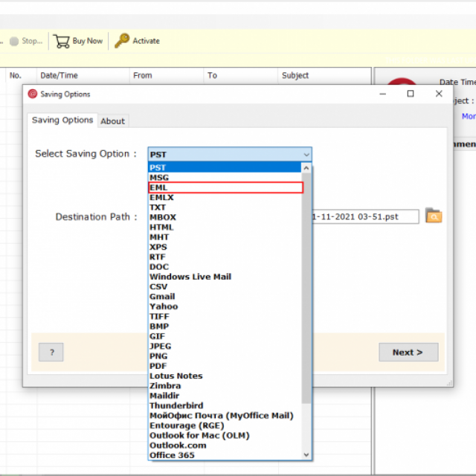
Task: Select МойОфис Почта (MyOffice Mail) entry
Action: (225, 416)
